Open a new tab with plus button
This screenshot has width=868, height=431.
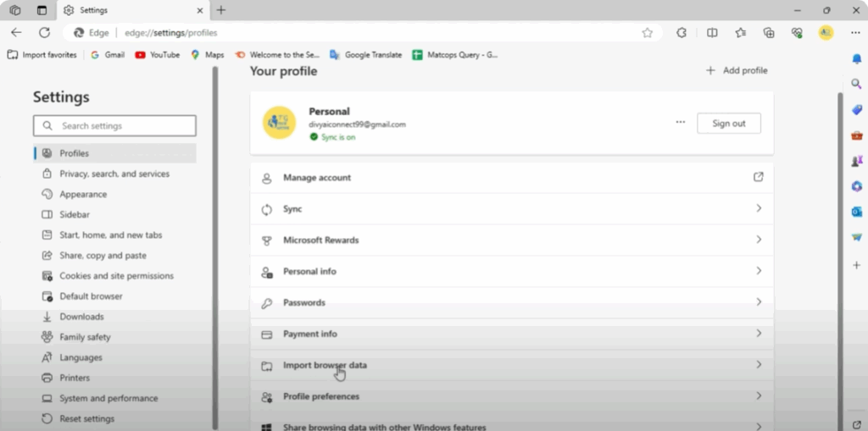221,10
